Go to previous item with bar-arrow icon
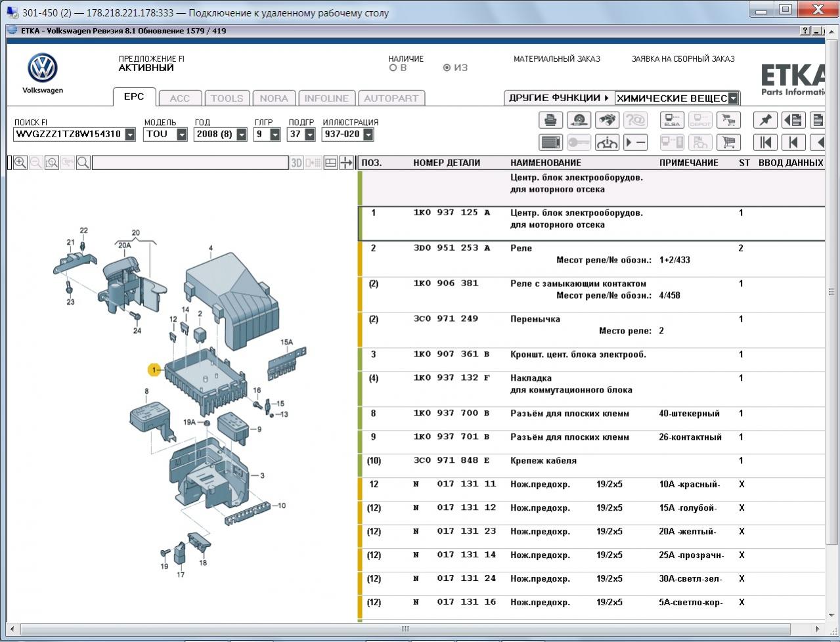Screen dimensions: 840x642 793,142
